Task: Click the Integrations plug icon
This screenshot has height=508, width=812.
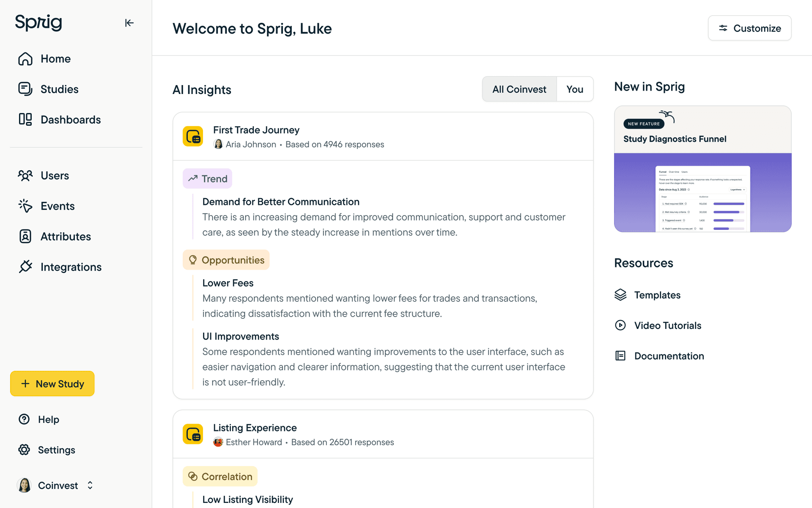Action: pos(25,267)
